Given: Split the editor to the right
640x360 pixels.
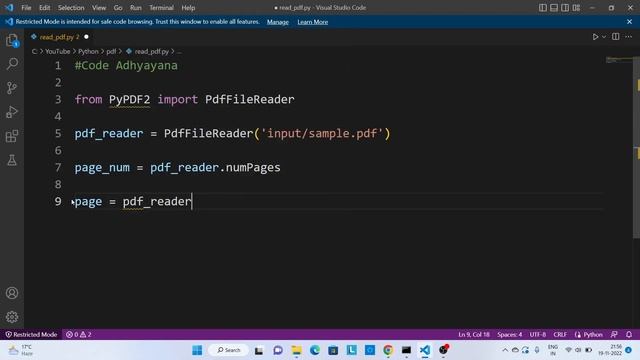Looking at the screenshot, I should (x=616, y=37).
